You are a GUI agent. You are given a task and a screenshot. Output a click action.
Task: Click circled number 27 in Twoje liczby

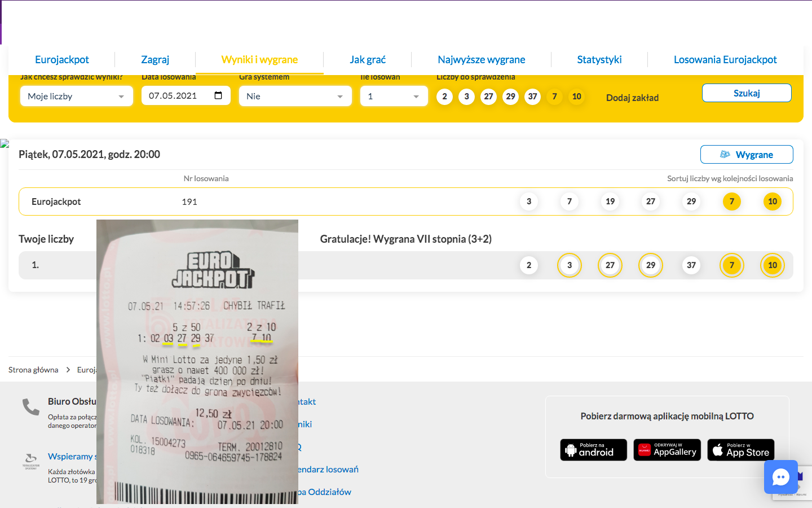coord(610,265)
